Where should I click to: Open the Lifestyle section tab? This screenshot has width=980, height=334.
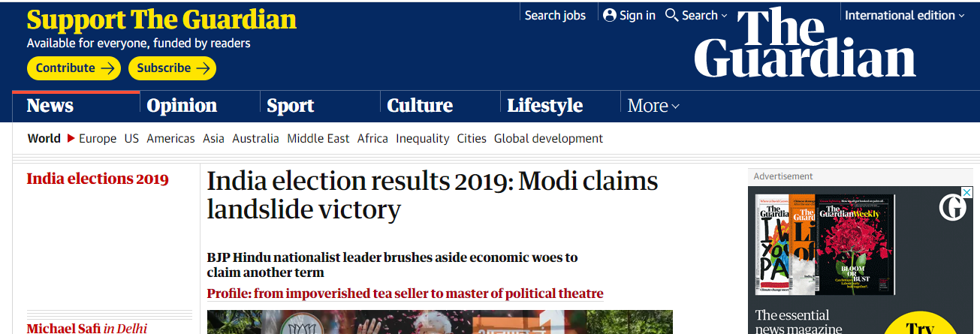click(x=545, y=106)
